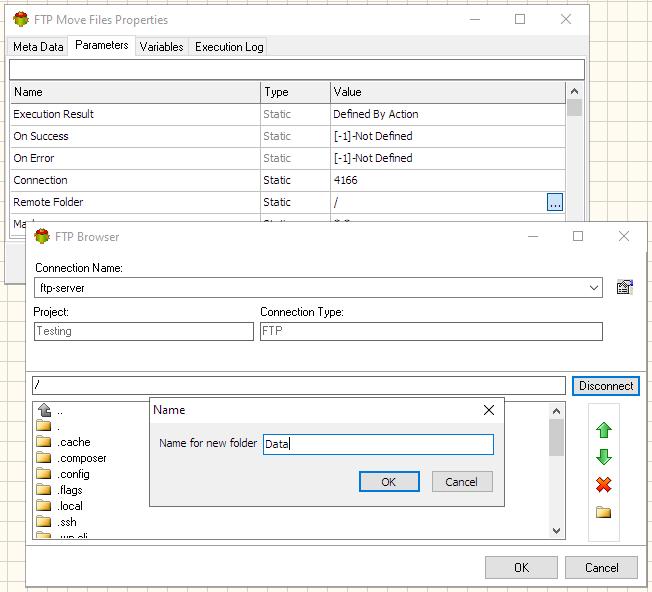Click the Disconnect button
Screen dimensions: 652x592
point(605,386)
